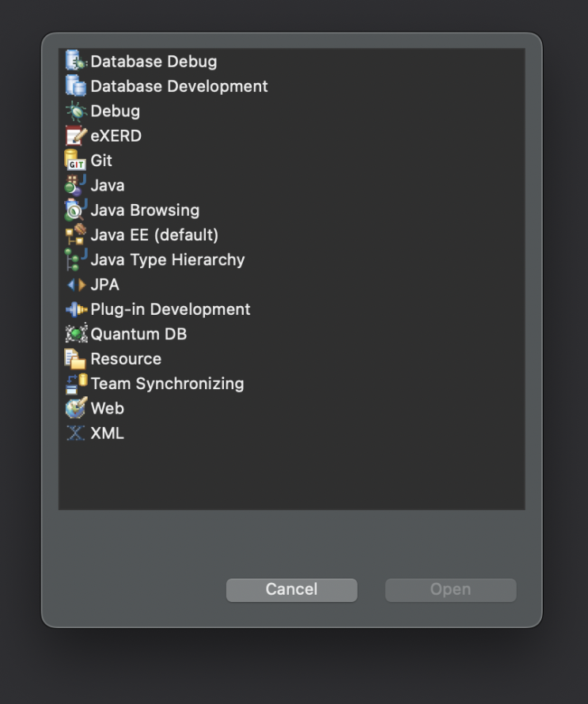Select the 'Team Synchronizing' label
The height and width of the screenshot is (704, 588).
[x=167, y=384]
